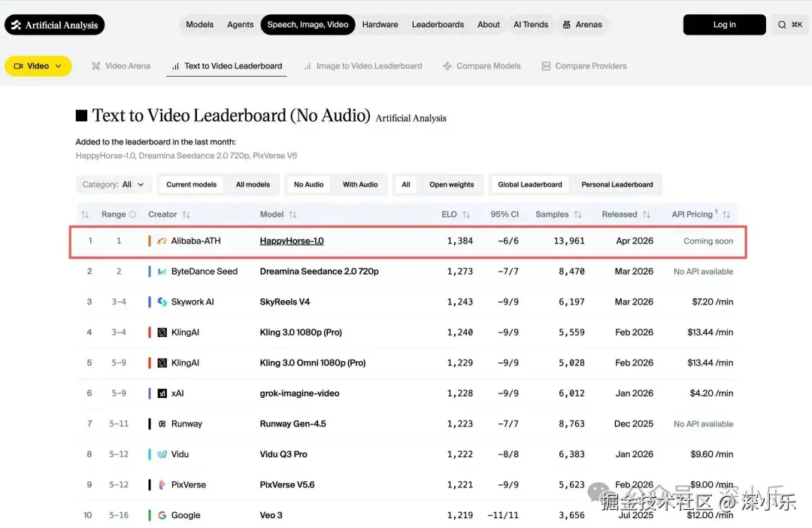Sort by ELO column arrows
Viewport: 812px width, 528px height.
tap(466, 214)
